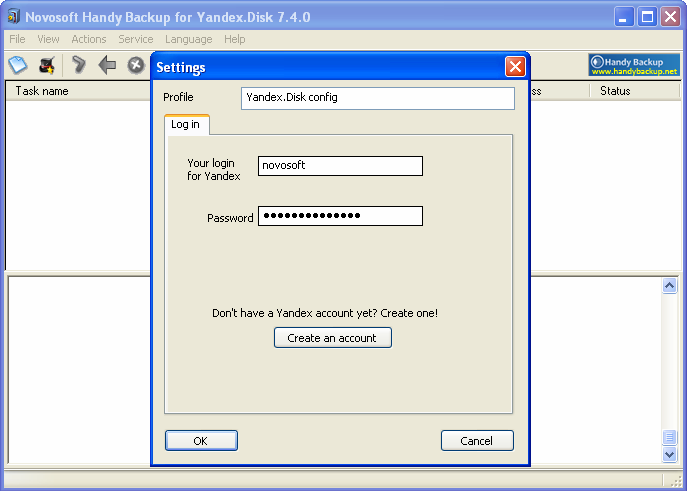687x491 pixels.
Task: Click the log pane scroll down arrow
Action: (669, 455)
